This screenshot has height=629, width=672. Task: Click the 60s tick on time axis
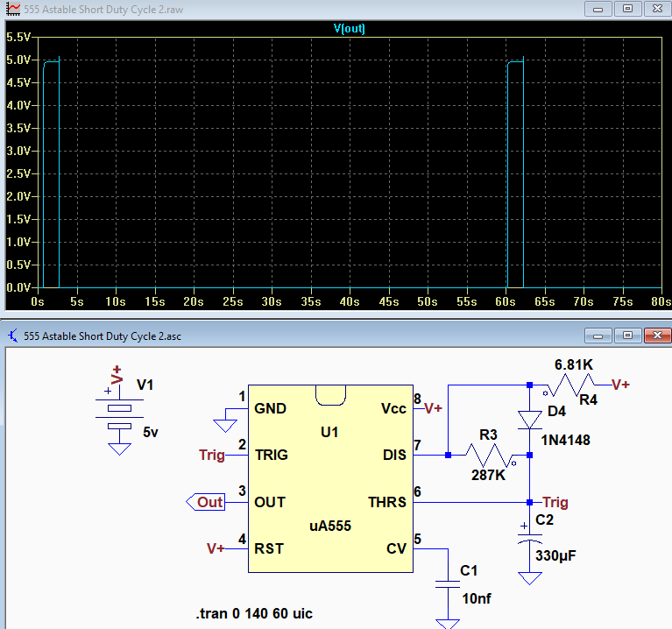pyautogui.click(x=506, y=301)
